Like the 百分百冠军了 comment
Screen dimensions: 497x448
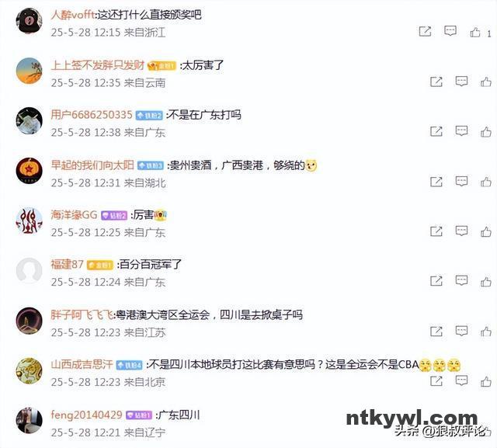click(486, 281)
